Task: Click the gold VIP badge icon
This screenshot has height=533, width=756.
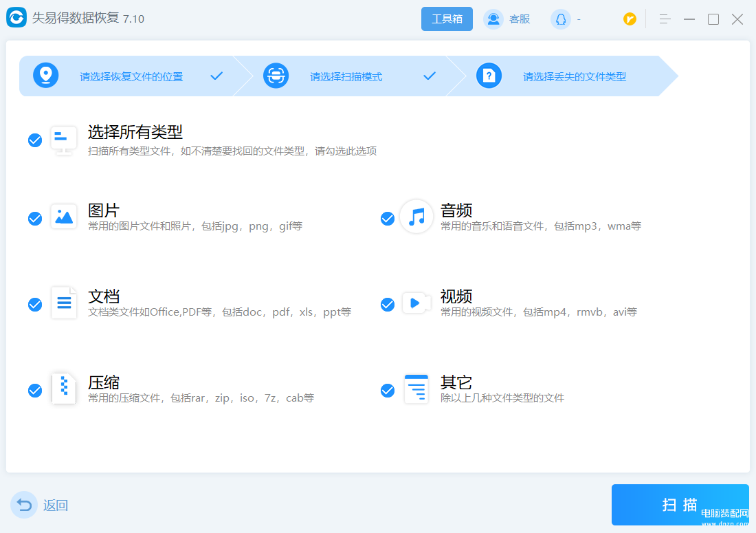Action: [x=630, y=19]
